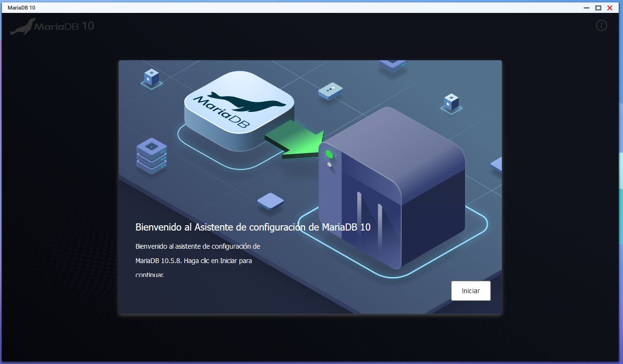
Task: Click the blue diamond tile below arrow
Action: pos(271,200)
